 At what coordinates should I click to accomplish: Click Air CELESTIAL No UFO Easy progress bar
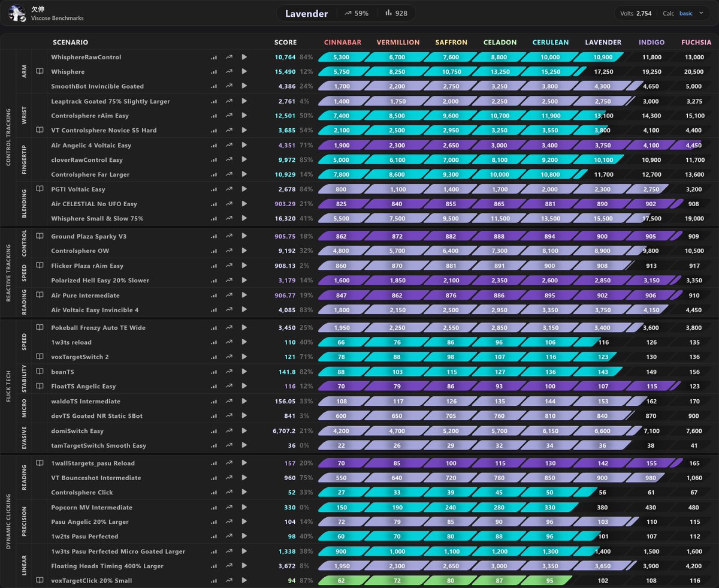click(x=500, y=204)
